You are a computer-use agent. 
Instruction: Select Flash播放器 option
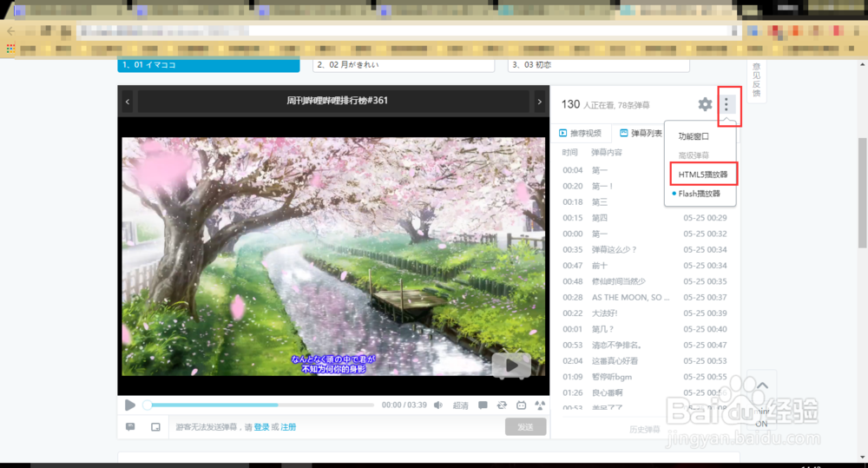point(699,194)
